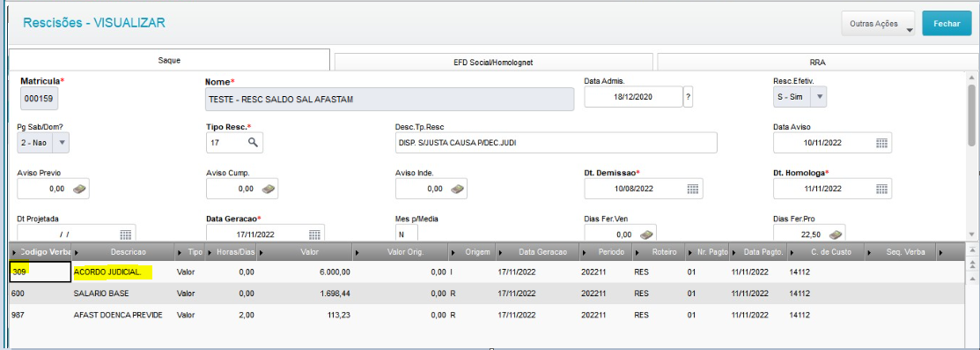Click the Aviso Cump. calculator icon
The image size is (980, 350).
click(x=268, y=189)
